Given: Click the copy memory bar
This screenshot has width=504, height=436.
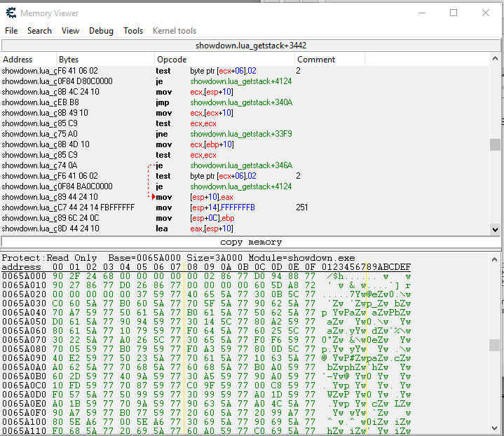Looking at the screenshot, I should pos(251,242).
